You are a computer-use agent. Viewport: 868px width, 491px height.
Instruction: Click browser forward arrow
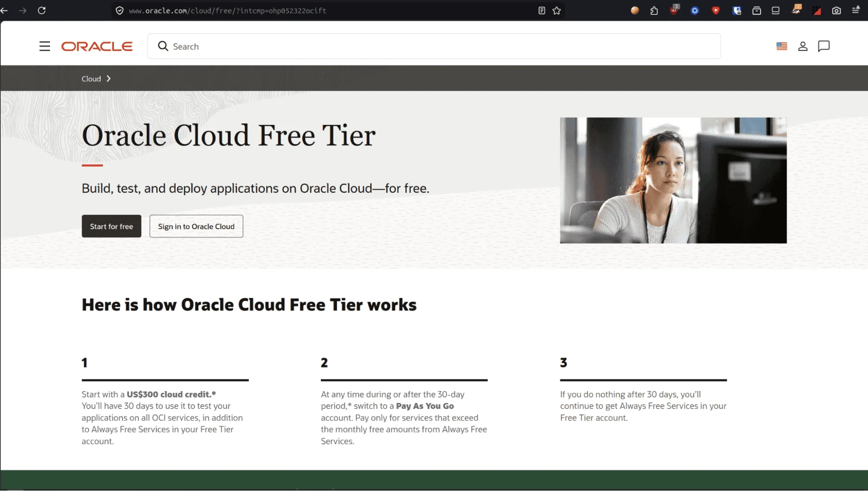point(23,10)
